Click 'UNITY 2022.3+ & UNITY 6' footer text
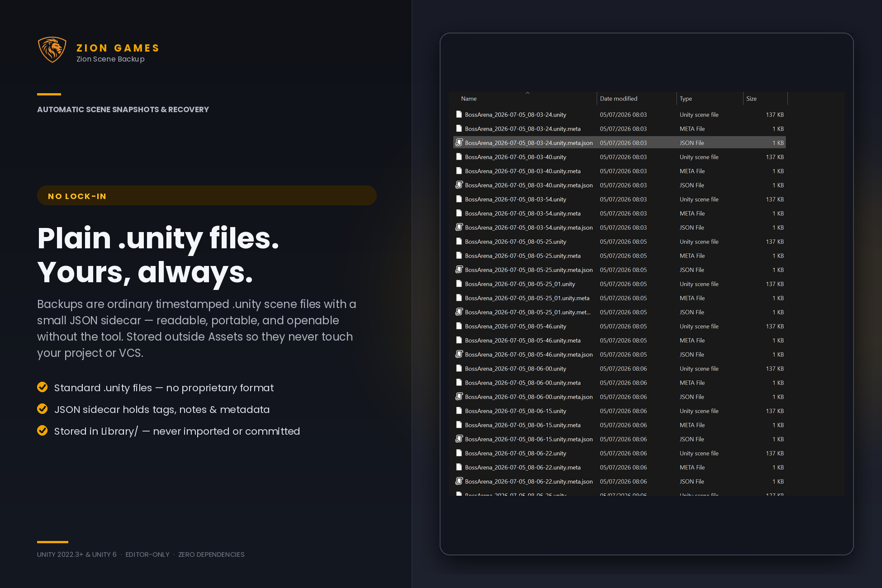The height and width of the screenshot is (588, 882). click(x=77, y=555)
